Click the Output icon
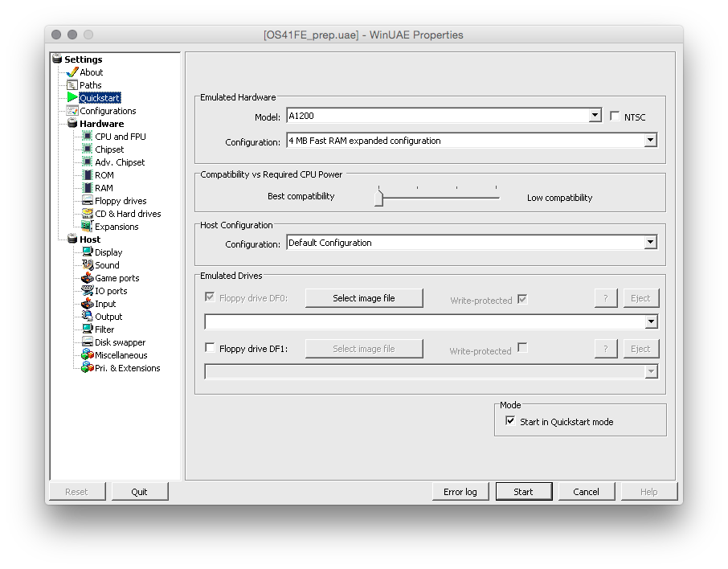 click(x=88, y=317)
